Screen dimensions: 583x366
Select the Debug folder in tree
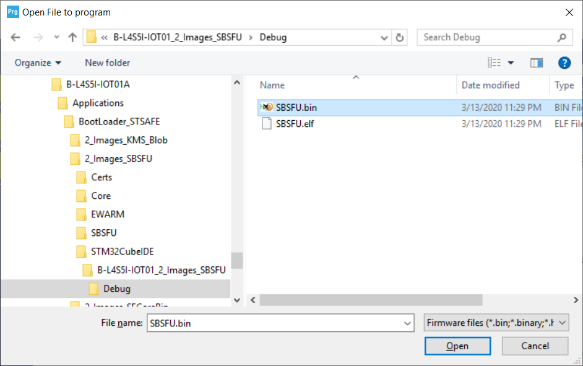[117, 289]
